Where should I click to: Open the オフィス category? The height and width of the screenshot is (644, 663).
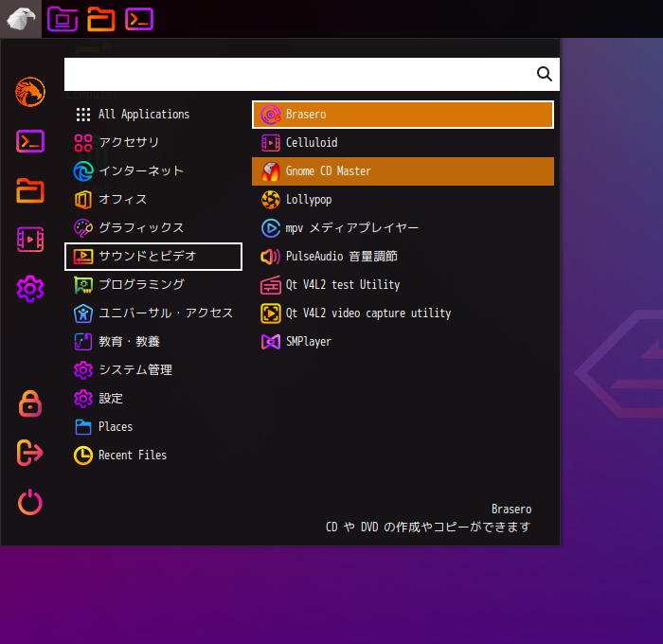[153, 199]
